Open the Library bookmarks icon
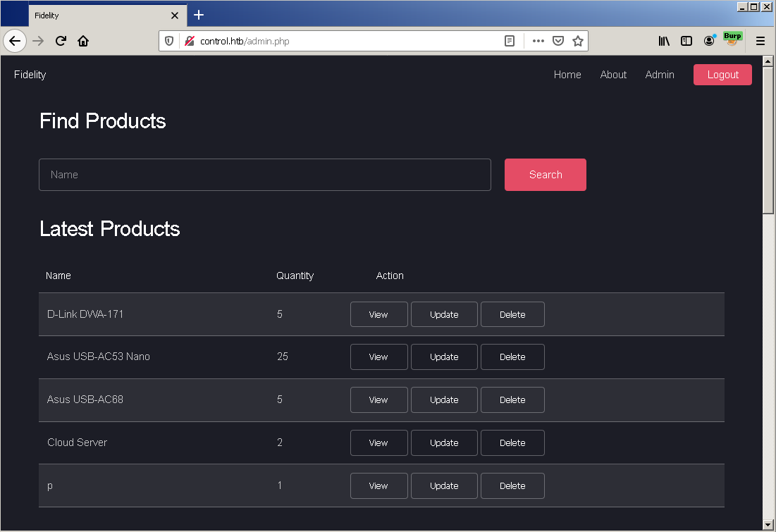This screenshot has width=776, height=532. pyautogui.click(x=664, y=41)
